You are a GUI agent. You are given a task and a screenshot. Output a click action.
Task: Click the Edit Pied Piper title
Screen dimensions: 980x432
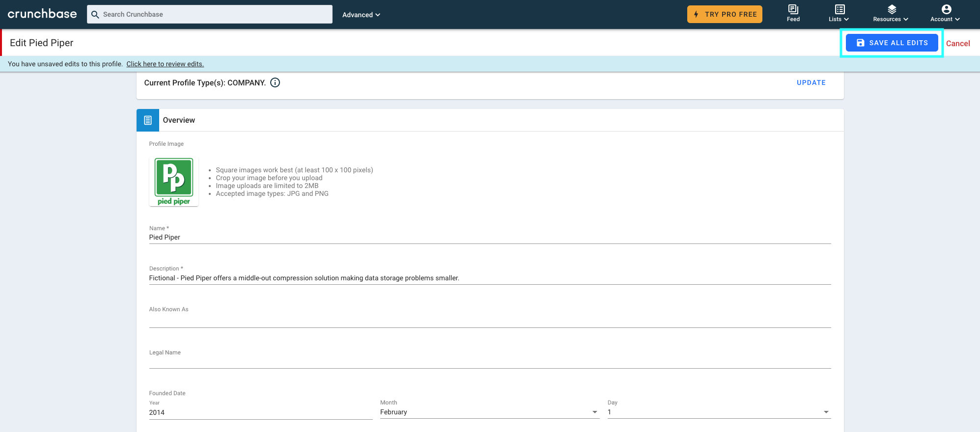coord(41,43)
